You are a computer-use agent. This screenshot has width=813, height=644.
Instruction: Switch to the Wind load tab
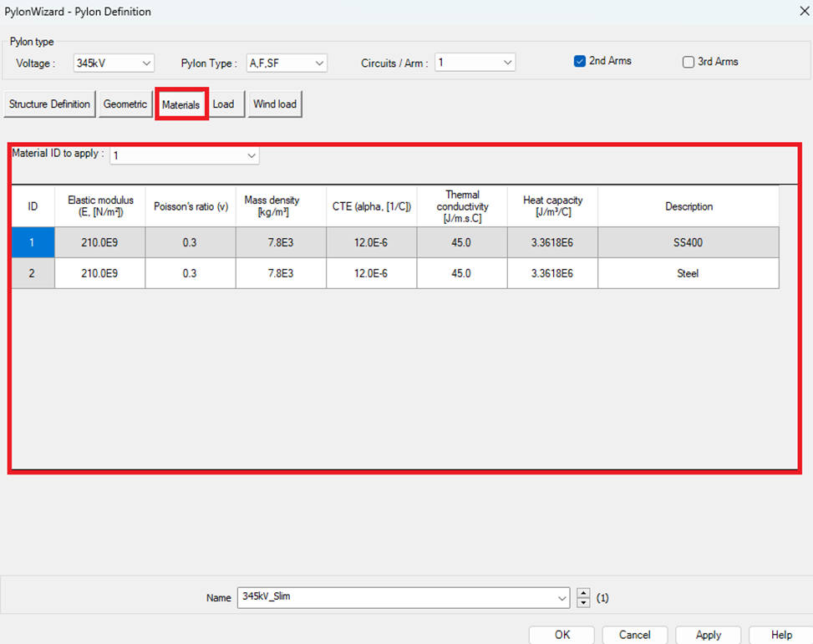(x=275, y=104)
